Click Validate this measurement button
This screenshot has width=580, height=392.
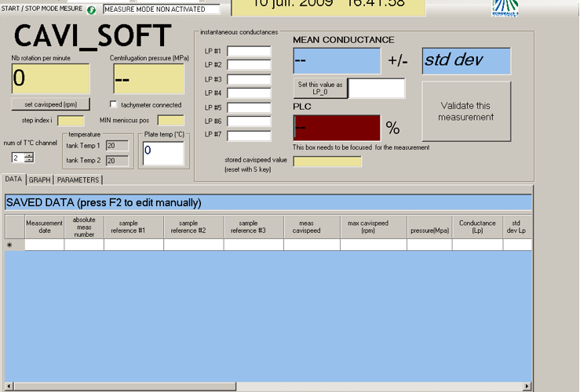(x=465, y=111)
